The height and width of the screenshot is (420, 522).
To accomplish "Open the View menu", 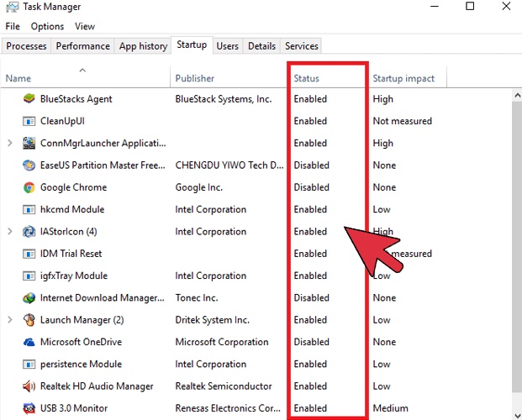I will 85,26.
